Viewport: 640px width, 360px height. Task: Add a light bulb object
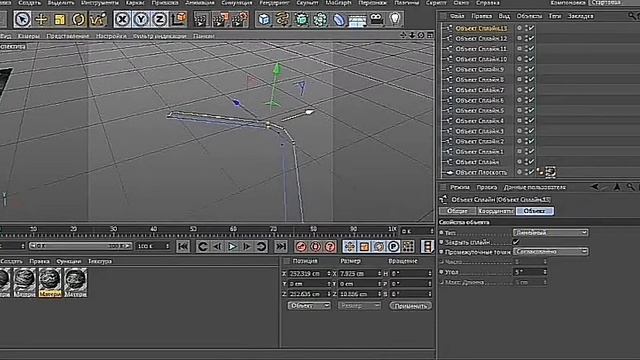tap(395, 19)
